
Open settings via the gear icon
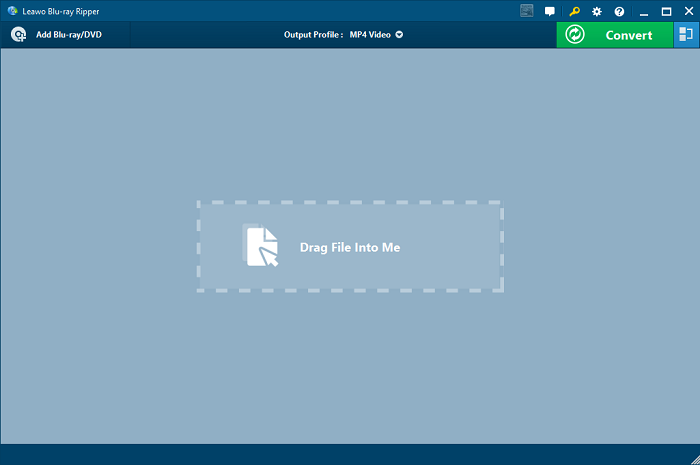point(596,12)
